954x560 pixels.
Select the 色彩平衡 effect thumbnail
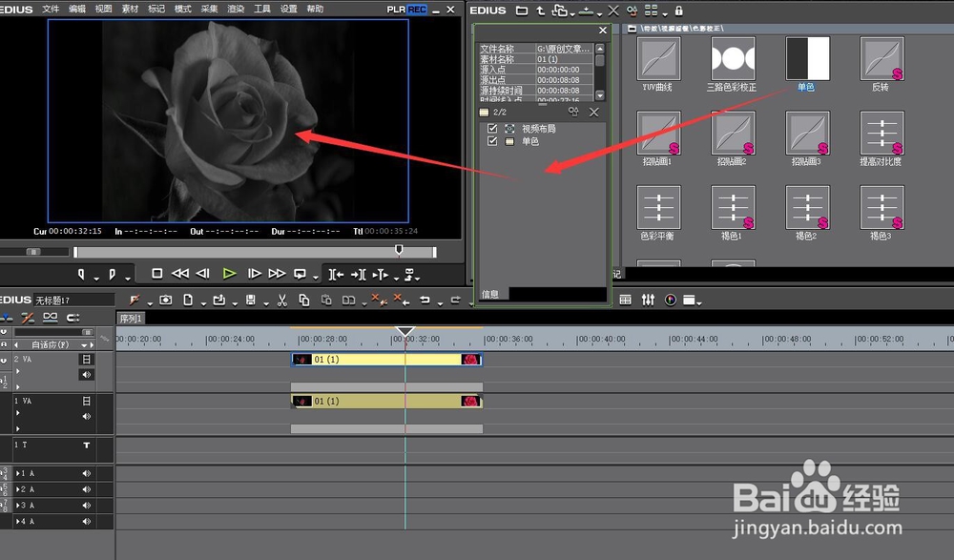pyautogui.click(x=658, y=208)
